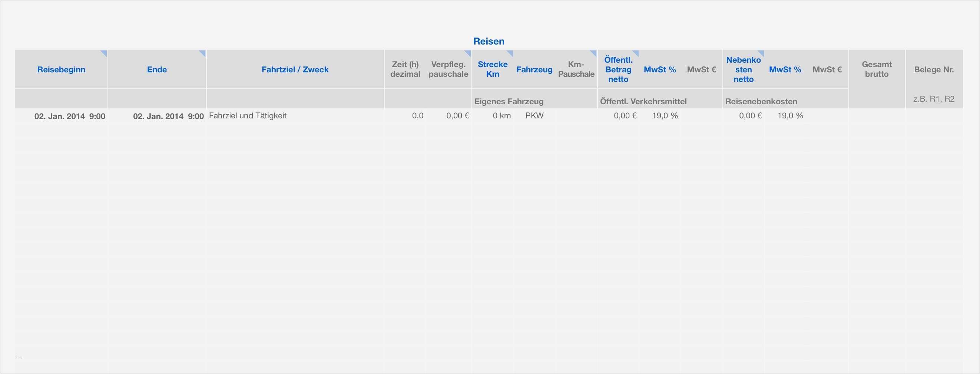Click the Gesamt brutto column header

point(877,70)
